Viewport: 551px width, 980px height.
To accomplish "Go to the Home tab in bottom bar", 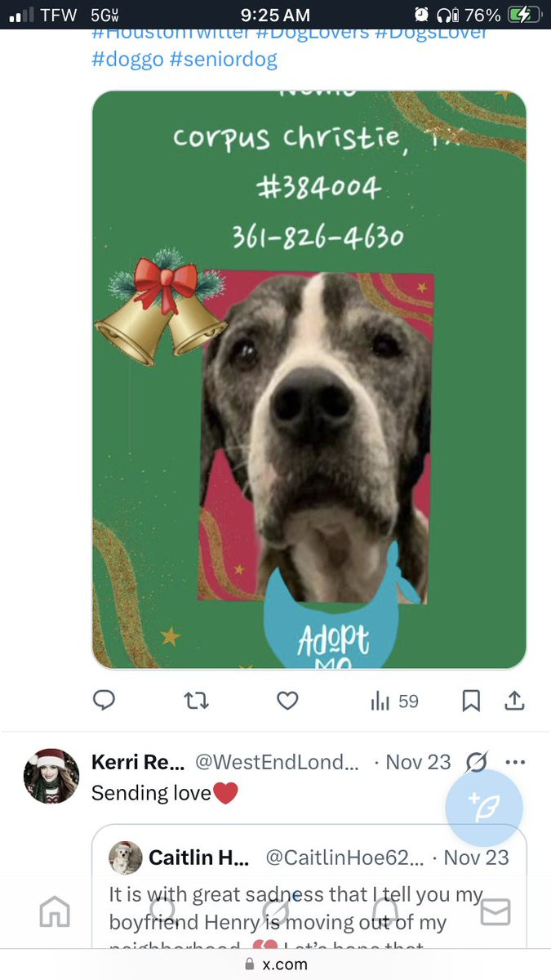I will pyautogui.click(x=55, y=911).
